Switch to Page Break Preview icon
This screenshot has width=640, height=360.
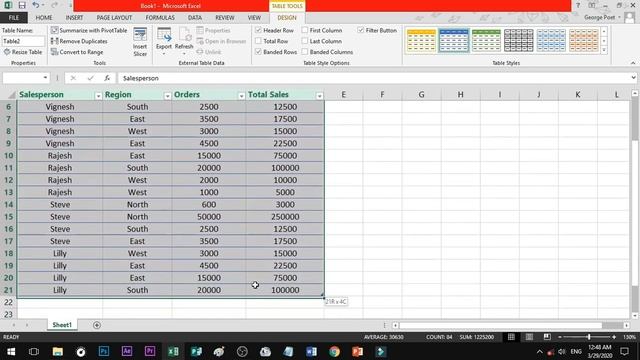click(x=547, y=337)
